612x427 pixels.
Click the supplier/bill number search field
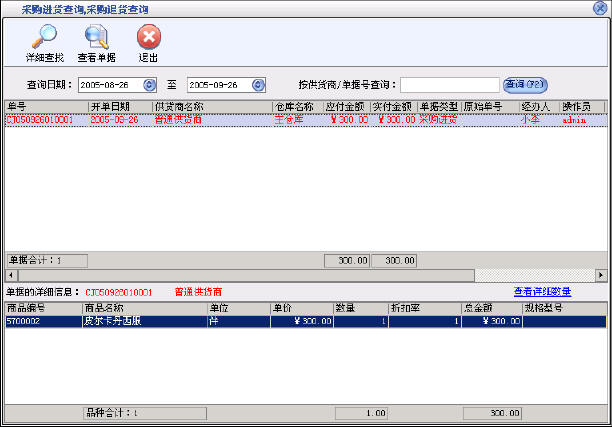click(449, 84)
